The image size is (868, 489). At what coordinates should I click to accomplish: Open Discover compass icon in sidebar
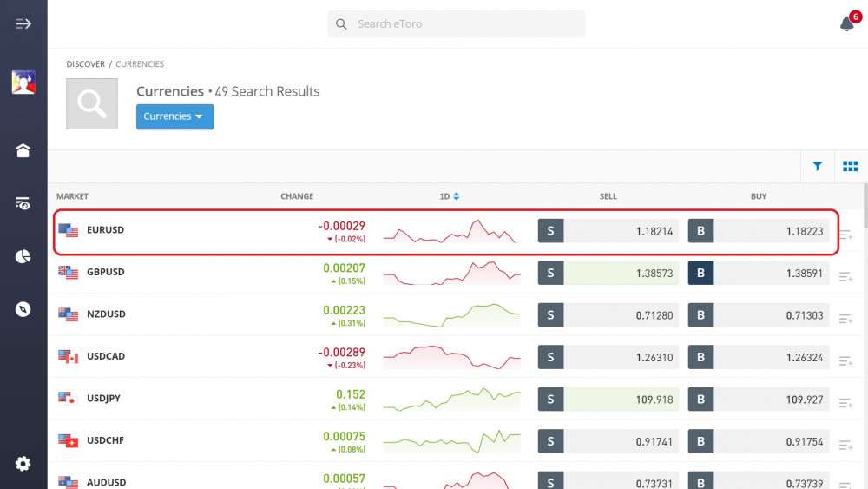tap(23, 309)
